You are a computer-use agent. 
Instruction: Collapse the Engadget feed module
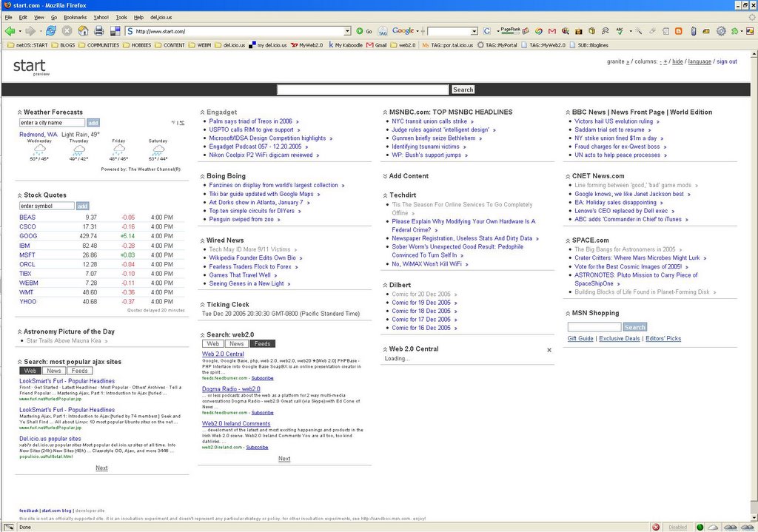point(203,112)
